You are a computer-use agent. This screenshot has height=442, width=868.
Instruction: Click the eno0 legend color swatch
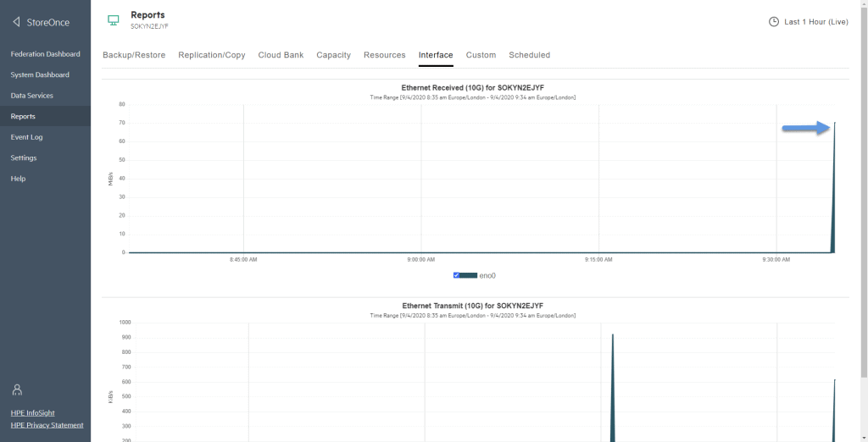pyautogui.click(x=468, y=275)
